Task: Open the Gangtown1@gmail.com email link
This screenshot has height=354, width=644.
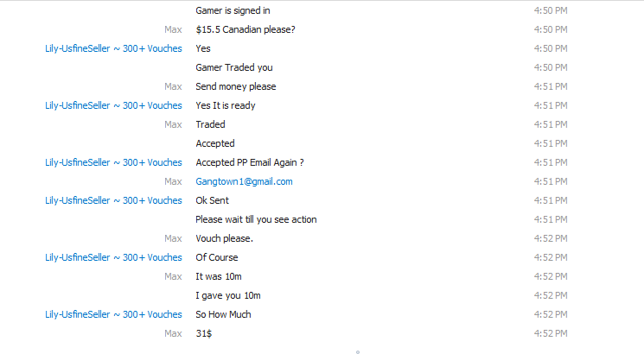Action: [244, 181]
